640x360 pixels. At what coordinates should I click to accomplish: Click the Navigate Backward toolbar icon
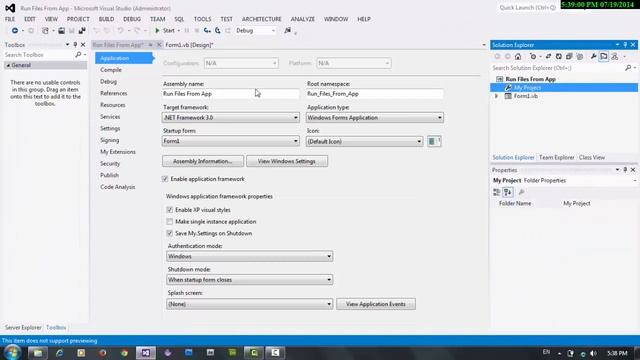point(15,31)
